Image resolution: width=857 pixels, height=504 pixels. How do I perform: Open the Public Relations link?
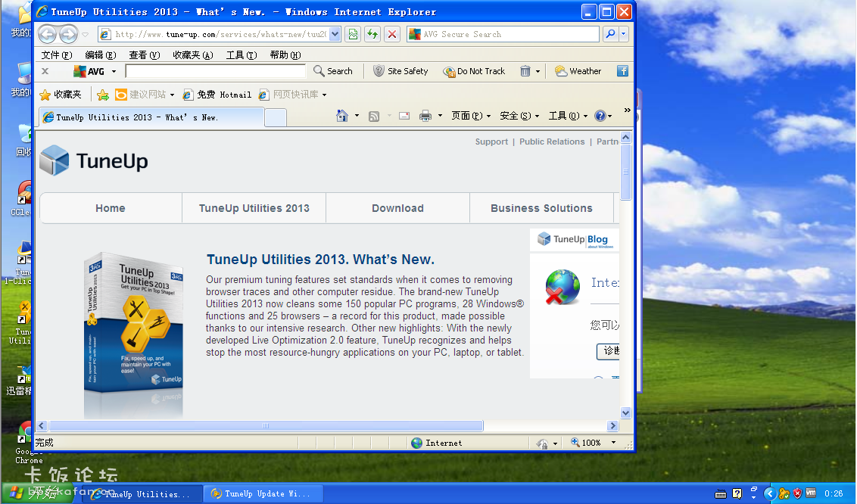552,142
